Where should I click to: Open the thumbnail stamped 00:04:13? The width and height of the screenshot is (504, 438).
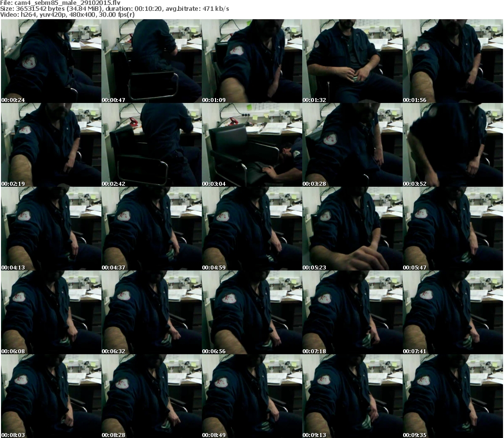point(51,229)
